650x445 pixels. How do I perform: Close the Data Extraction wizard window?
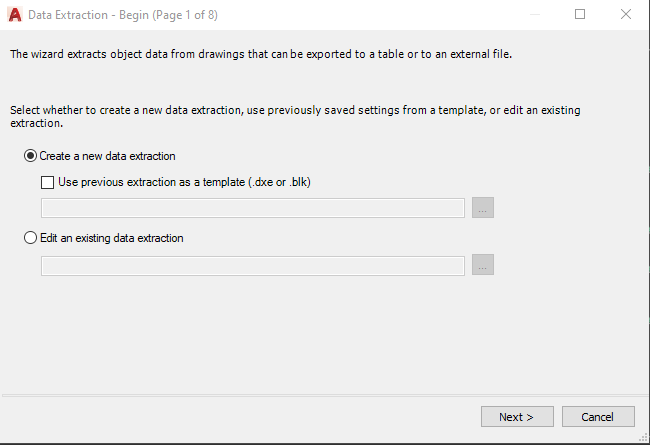(626, 15)
